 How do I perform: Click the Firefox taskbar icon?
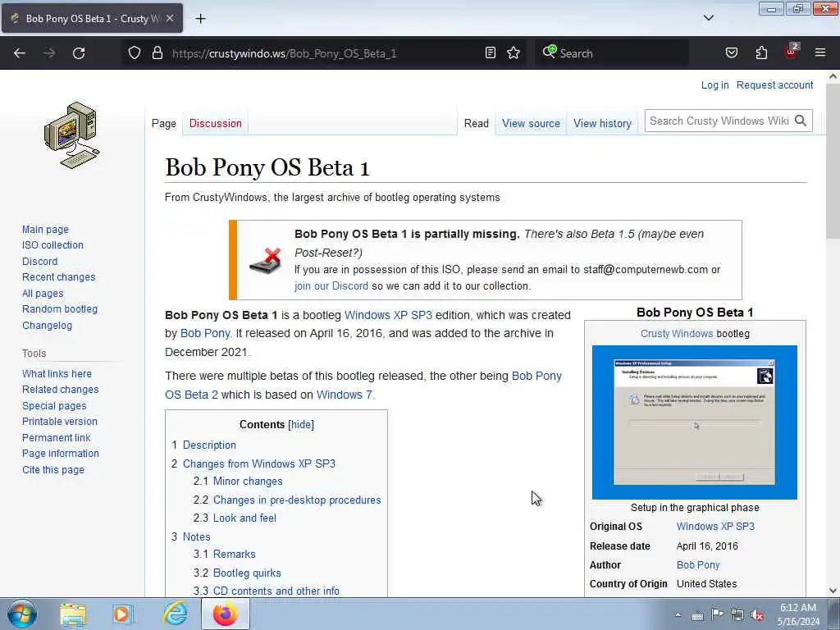point(225,614)
